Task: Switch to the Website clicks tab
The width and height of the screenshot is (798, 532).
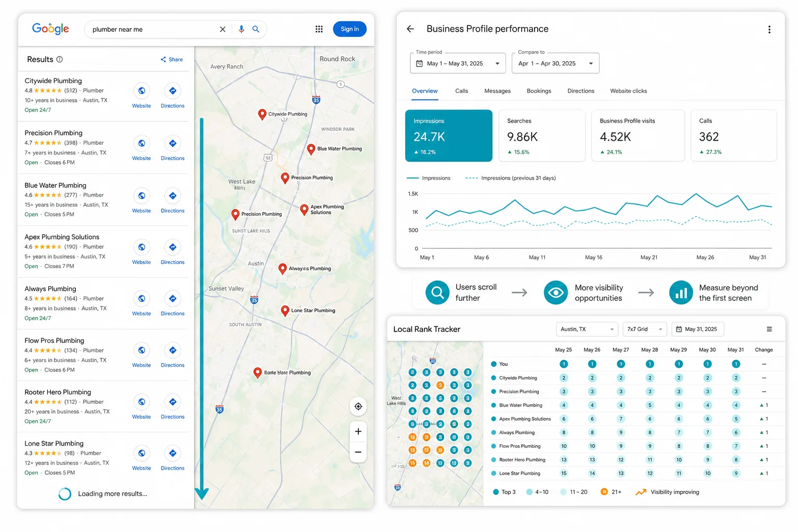Action: [x=629, y=91]
